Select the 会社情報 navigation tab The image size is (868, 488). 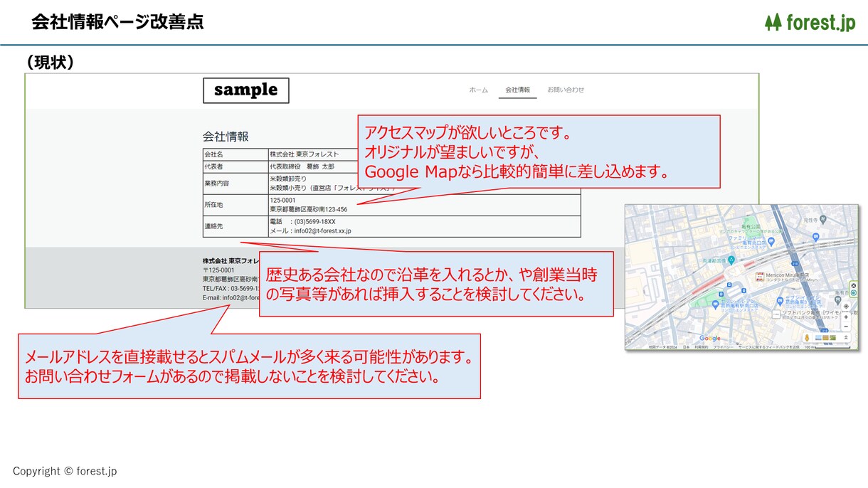(517, 90)
